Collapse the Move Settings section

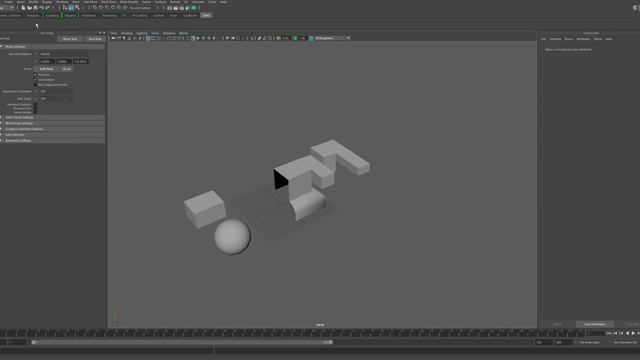(x=53, y=47)
